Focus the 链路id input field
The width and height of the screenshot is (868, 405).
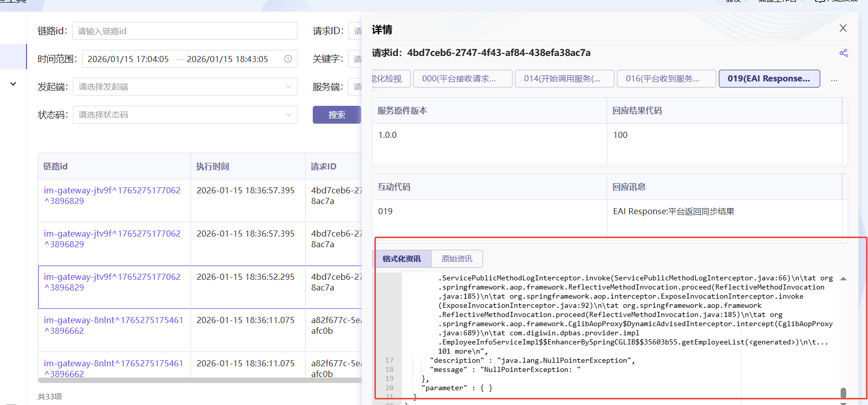point(185,31)
